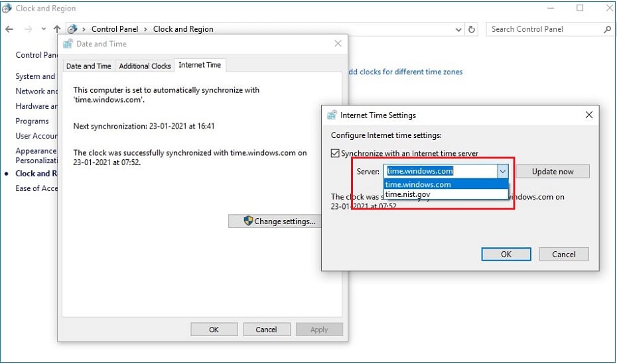The width and height of the screenshot is (617, 364).
Task: Open System and Security sidebar link
Action: 36,76
